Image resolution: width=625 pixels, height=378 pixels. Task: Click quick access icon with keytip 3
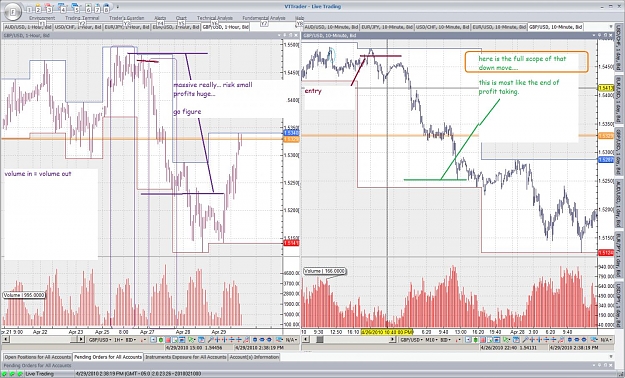[49, 9]
